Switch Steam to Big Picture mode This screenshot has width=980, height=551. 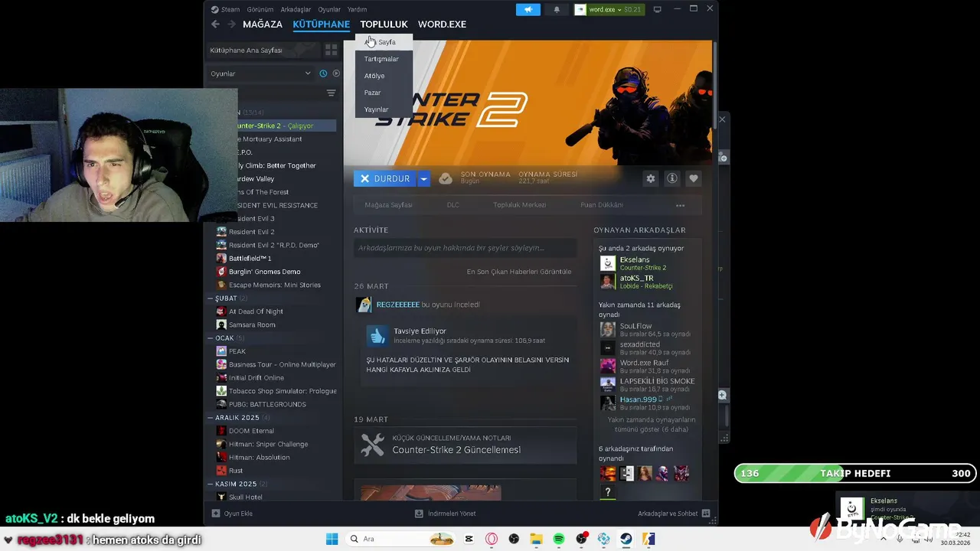click(657, 9)
